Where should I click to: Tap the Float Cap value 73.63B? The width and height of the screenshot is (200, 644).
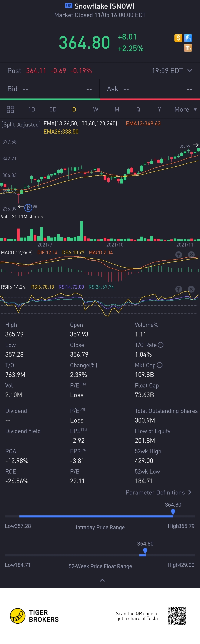pyautogui.click(x=144, y=395)
